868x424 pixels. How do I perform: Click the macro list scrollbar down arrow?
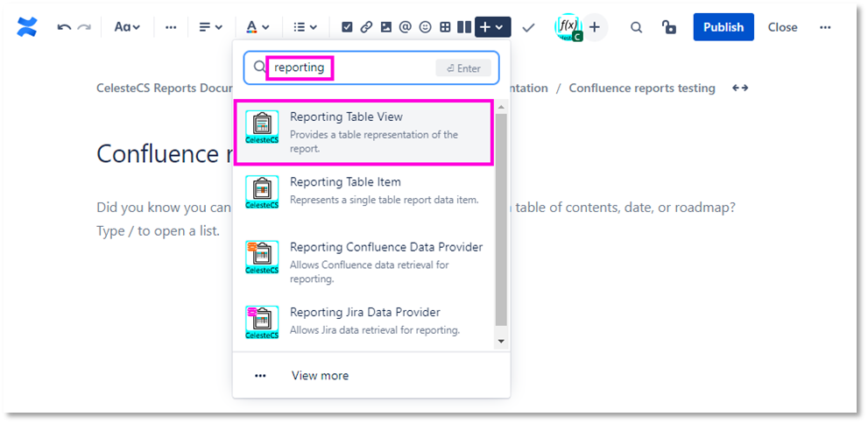(x=501, y=342)
